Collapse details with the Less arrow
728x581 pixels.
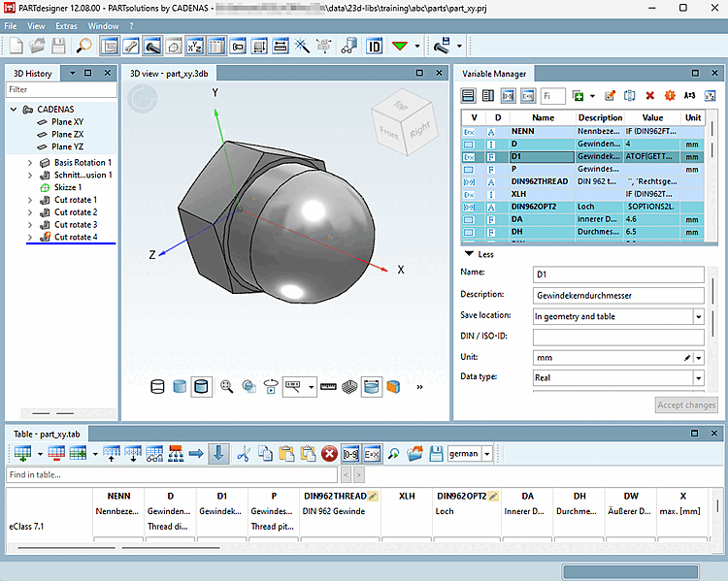(x=469, y=254)
